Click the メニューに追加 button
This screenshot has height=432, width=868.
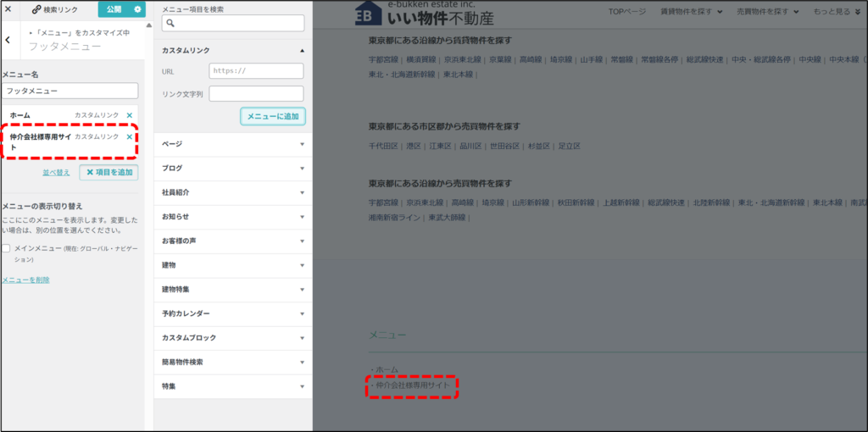click(272, 116)
